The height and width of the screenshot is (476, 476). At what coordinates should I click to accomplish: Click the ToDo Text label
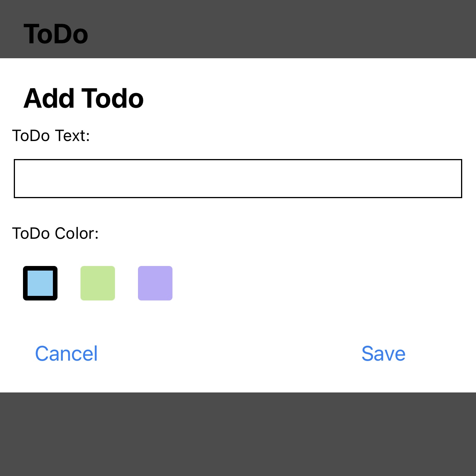coord(51,136)
